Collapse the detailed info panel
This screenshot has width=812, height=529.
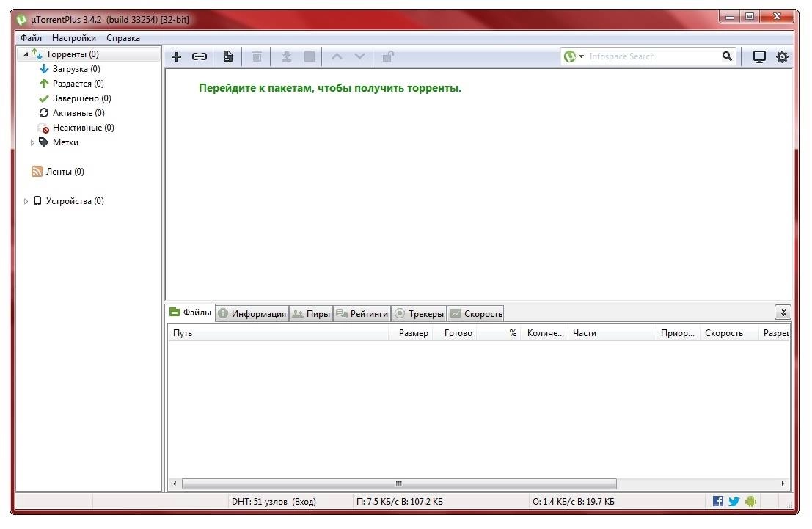783,311
